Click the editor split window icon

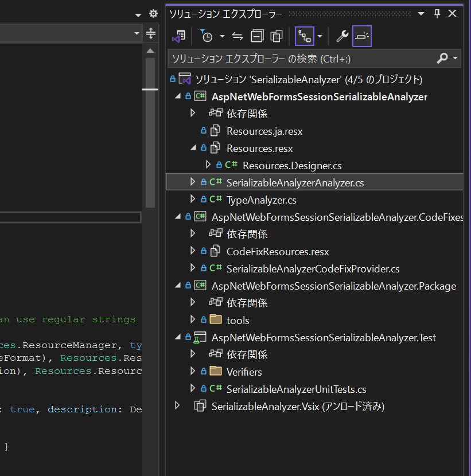coord(151,33)
